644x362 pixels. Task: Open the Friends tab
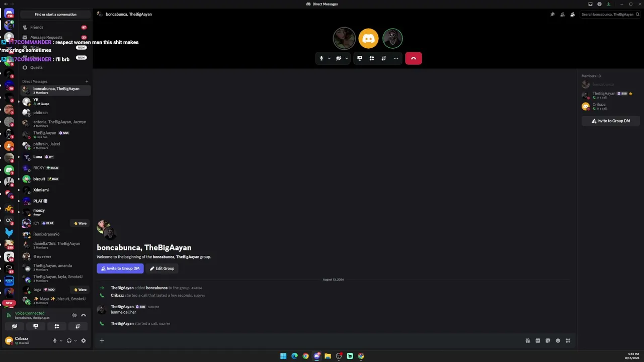coord(54,27)
